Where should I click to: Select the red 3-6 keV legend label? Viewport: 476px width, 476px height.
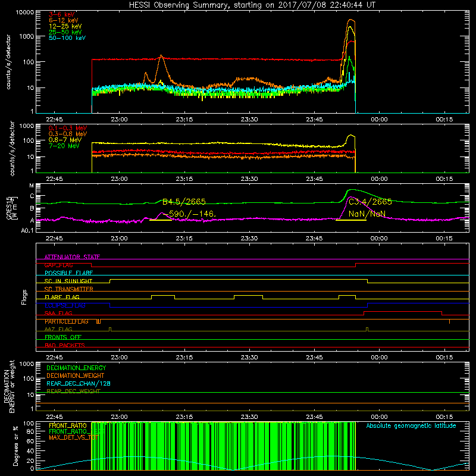coord(62,14)
